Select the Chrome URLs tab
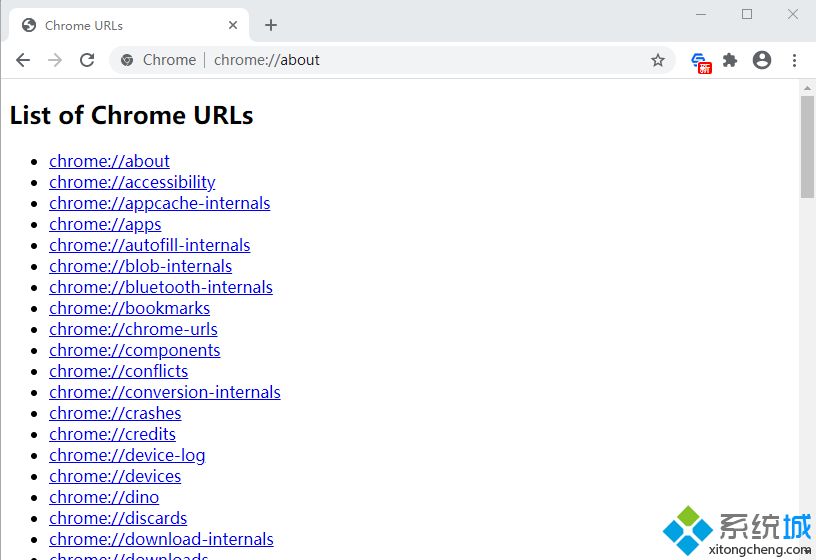Screen dimensions: 816x560 pos(129,25)
